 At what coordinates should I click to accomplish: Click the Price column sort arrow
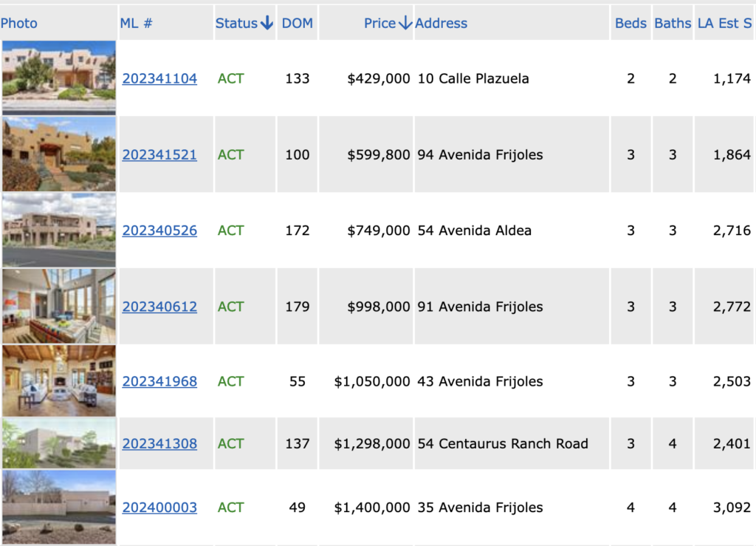(x=405, y=23)
